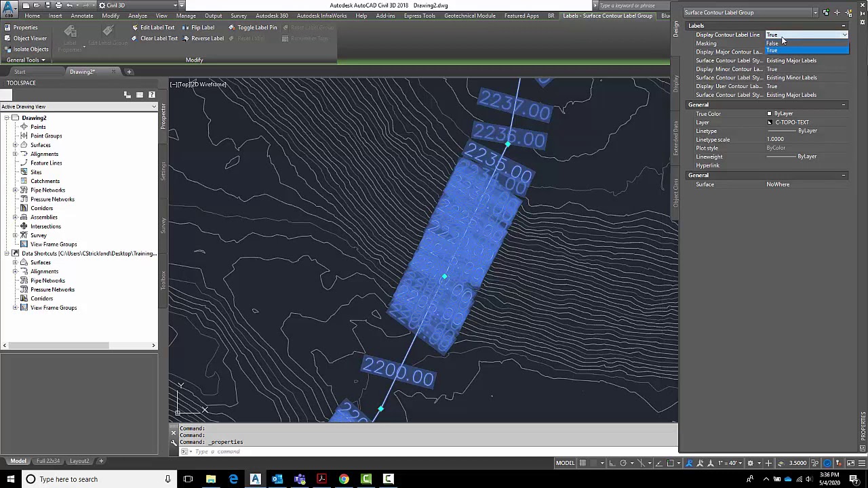Click Toggle Label Pin tool
Screen dimensions: 868x488
coord(252,27)
